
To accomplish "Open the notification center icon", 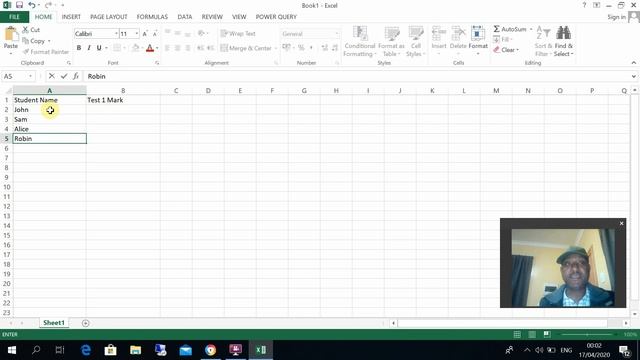I will click(x=624, y=350).
